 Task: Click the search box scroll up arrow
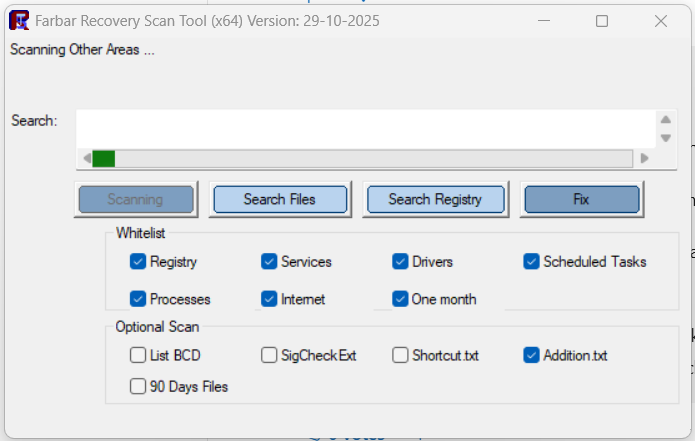pos(666,120)
